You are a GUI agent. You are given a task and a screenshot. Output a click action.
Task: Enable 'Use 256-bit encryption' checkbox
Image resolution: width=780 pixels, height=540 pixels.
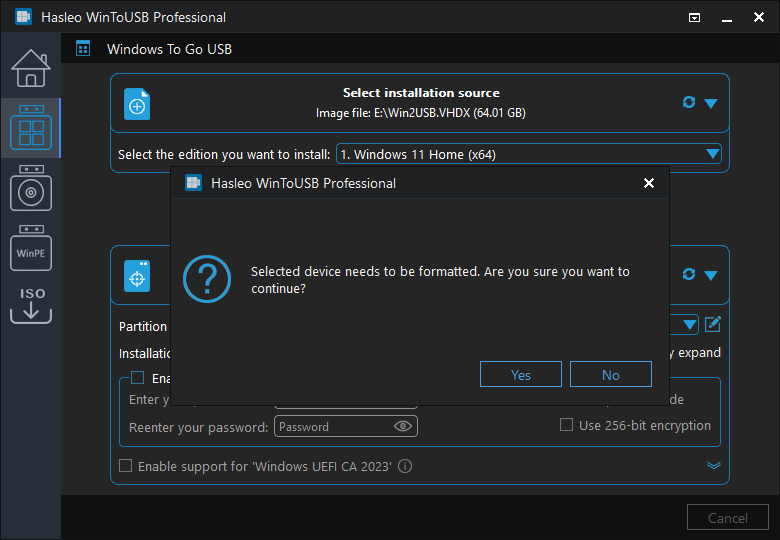[567, 425]
